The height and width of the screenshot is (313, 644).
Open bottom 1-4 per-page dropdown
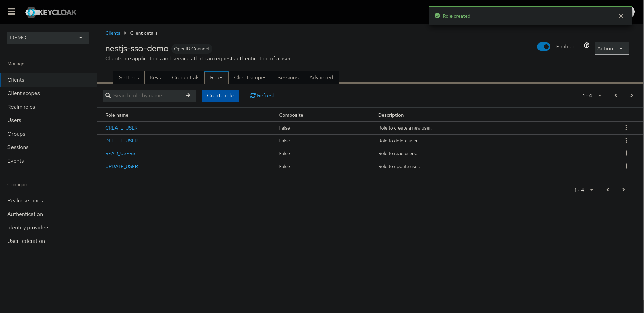tap(584, 190)
